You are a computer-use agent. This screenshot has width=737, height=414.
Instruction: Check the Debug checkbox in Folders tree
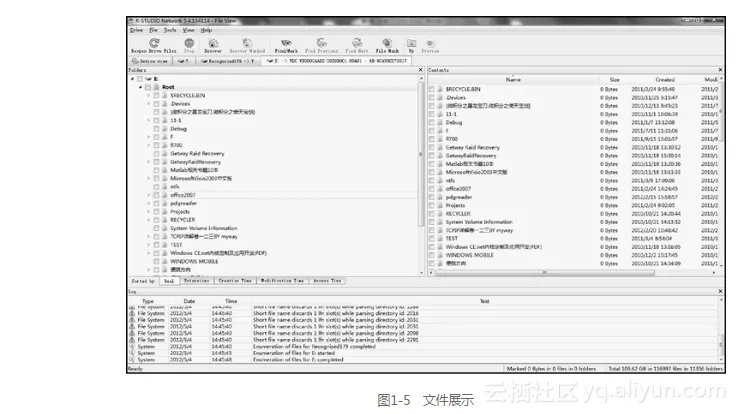(x=156, y=129)
